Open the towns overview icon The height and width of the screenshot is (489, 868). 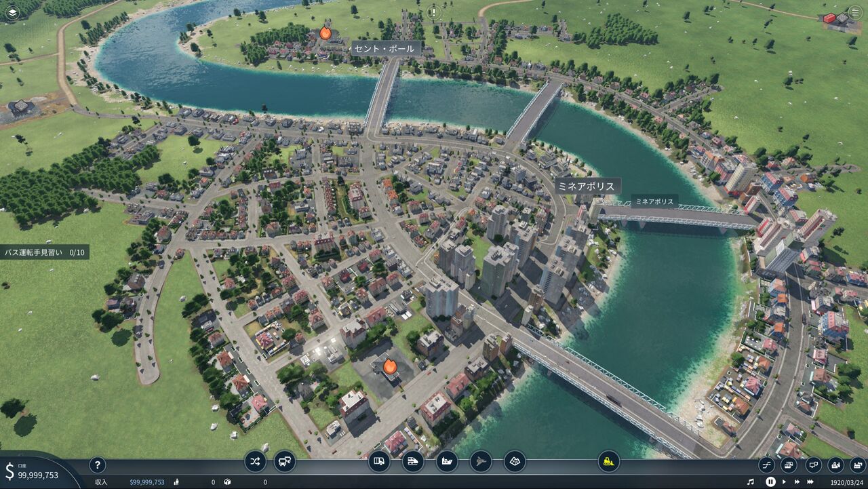coord(836,465)
